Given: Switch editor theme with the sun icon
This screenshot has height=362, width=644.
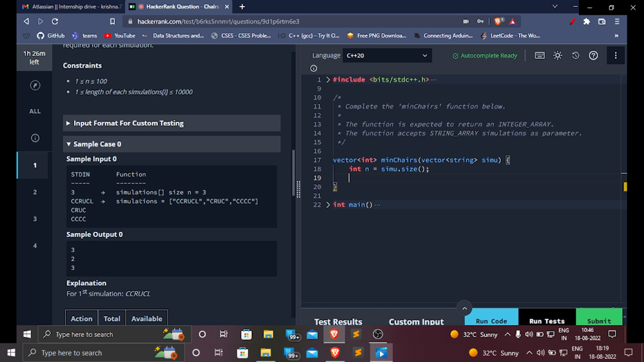Looking at the screenshot, I should pyautogui.click(x=558, y=55).
